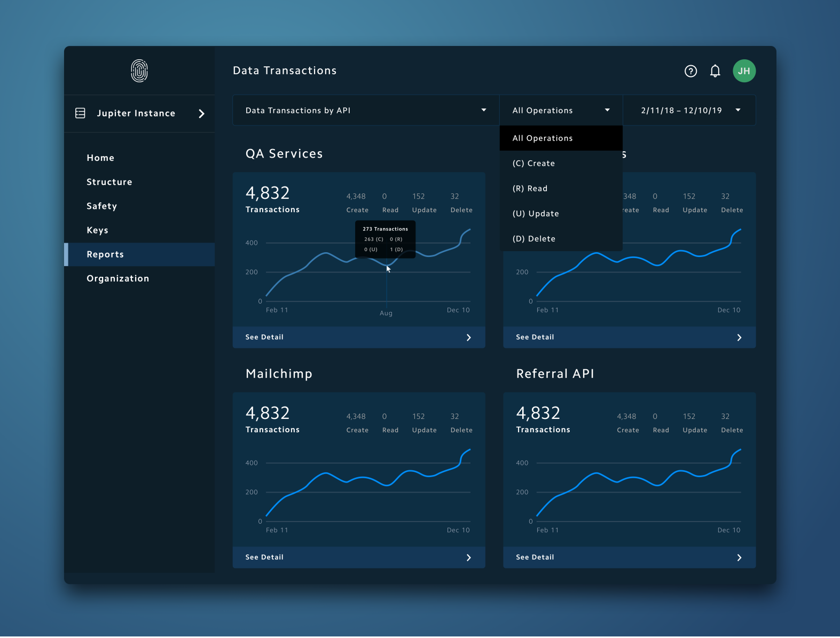This screenshot has height=638, width=840.
Task: Click 4,348 Create stat in QA Services
Action: (357, 203)
